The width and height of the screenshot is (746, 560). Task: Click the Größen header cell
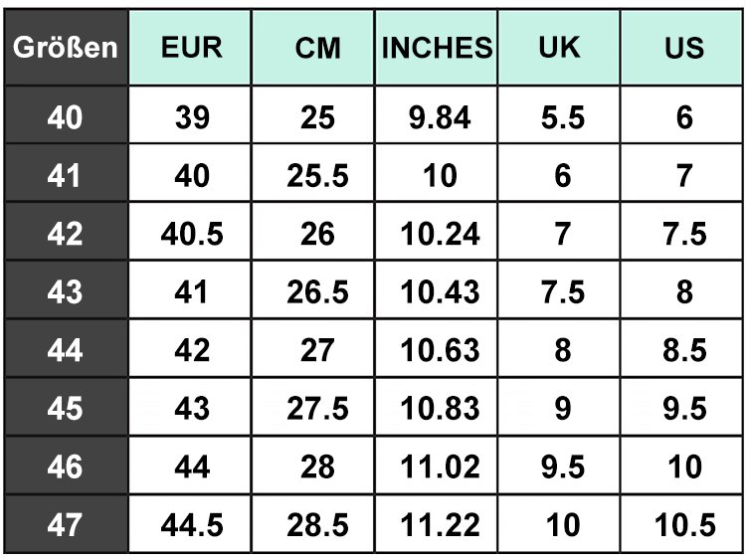point(66,47)
